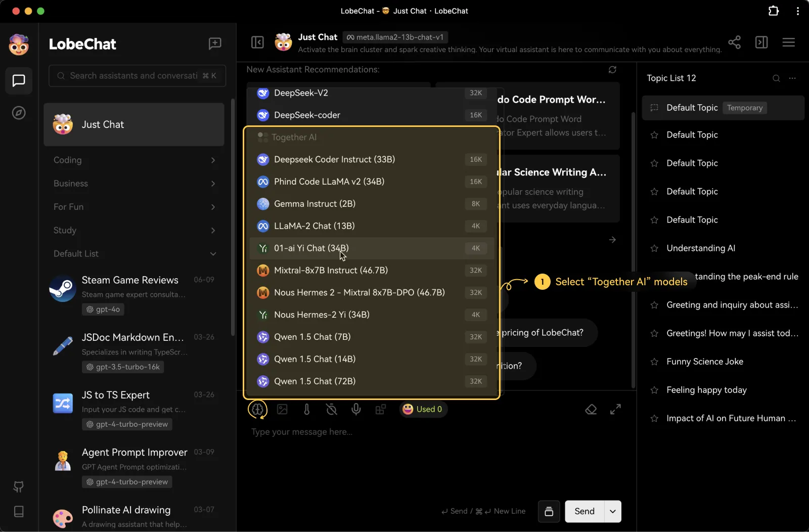Open the browser extensions puzzle icon

click(x=774, y=11)
